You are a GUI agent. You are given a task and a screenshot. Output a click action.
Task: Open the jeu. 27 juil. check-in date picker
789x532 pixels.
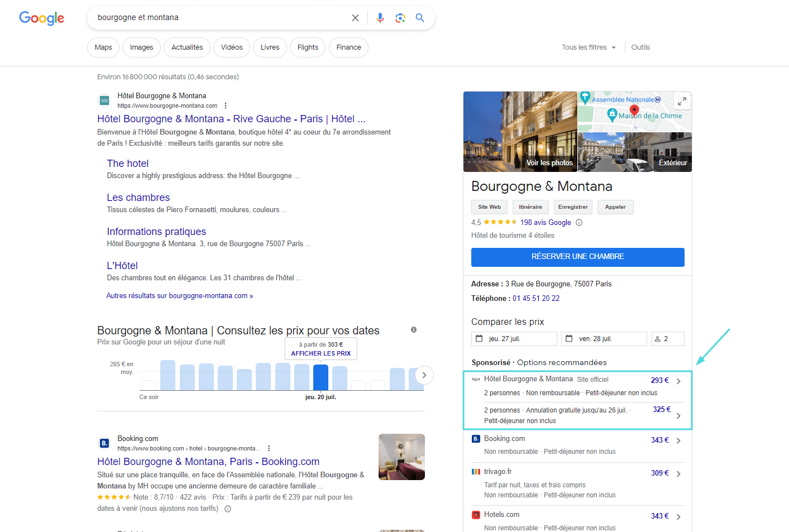pos(514,338)
